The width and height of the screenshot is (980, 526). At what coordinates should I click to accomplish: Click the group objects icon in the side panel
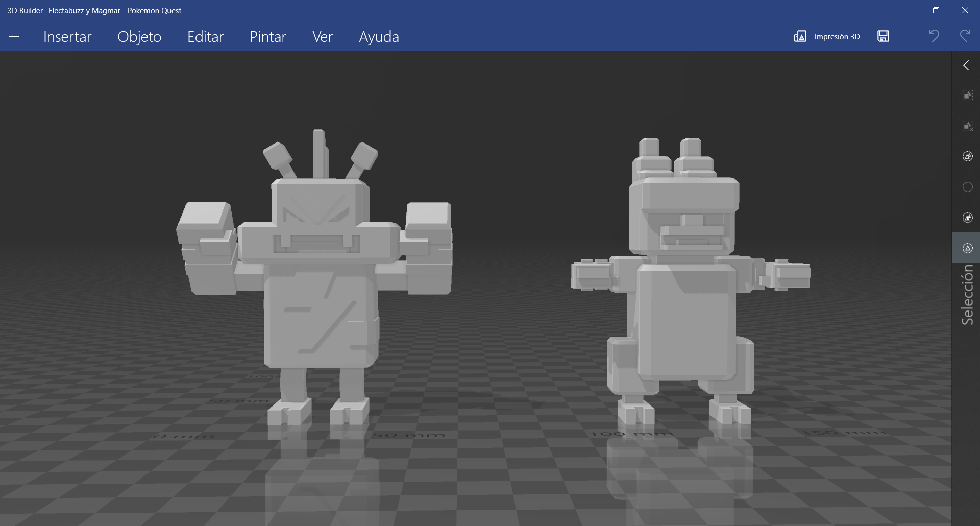coord(968,95)
